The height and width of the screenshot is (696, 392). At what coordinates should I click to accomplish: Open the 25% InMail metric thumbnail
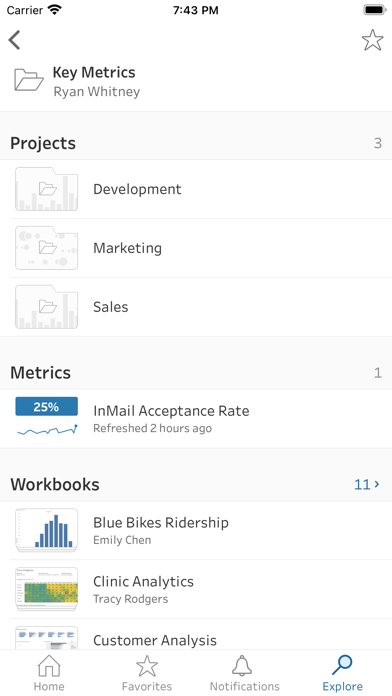[x=47, y=416]
